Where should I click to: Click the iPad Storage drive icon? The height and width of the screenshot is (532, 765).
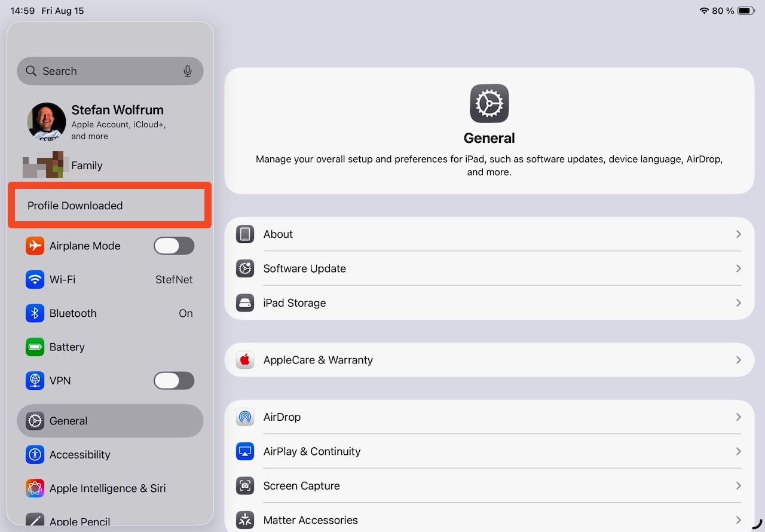[245, 303]
